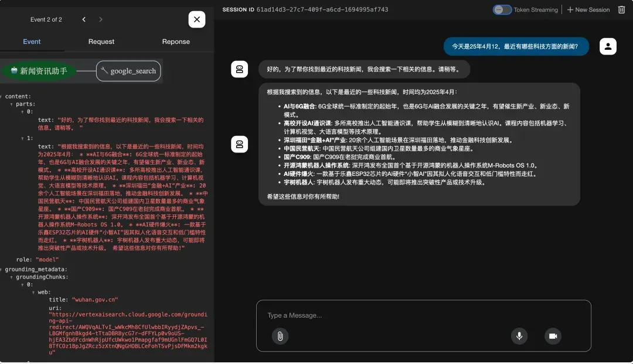Image resolution: width=633 pixels, height=364 pixels.
Task: Click the reply bubble starting 好的，为了帮你
Action: click(x=364, y=69)
